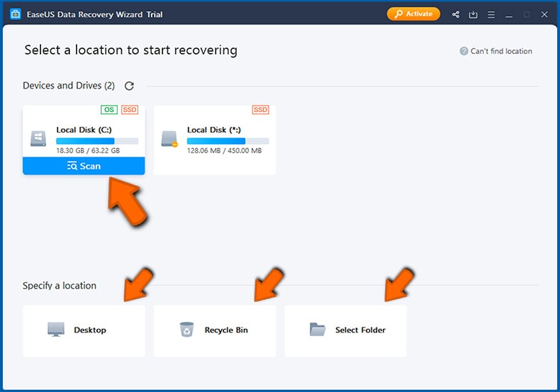Click the Specify a location heading
The image size is (560, 392).
pos(60,286)
